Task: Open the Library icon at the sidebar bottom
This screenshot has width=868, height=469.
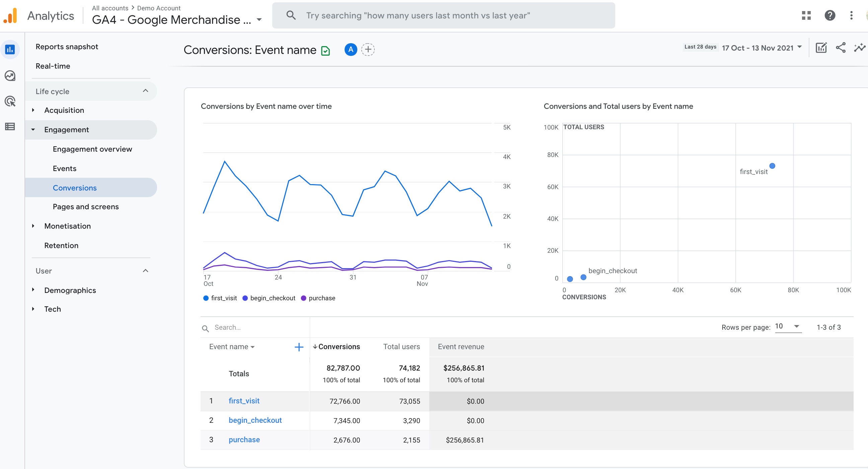Action: [x=10, y=126]
